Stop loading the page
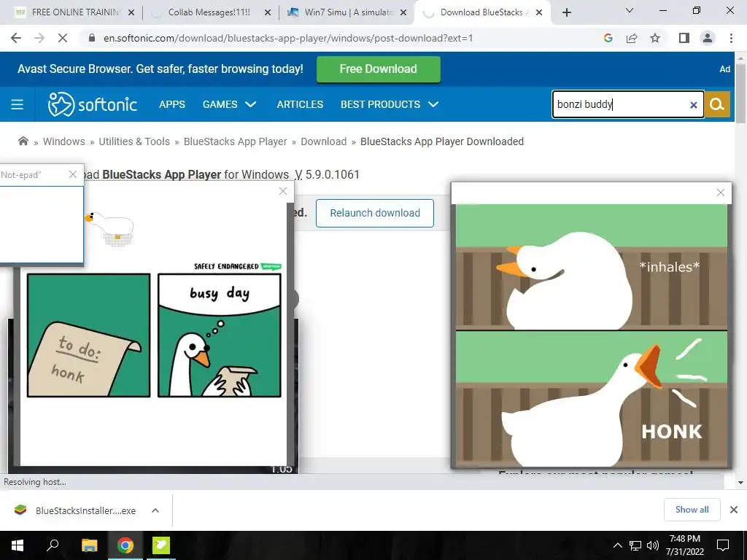This screenshot has height=560, width=747. point(63,38)
